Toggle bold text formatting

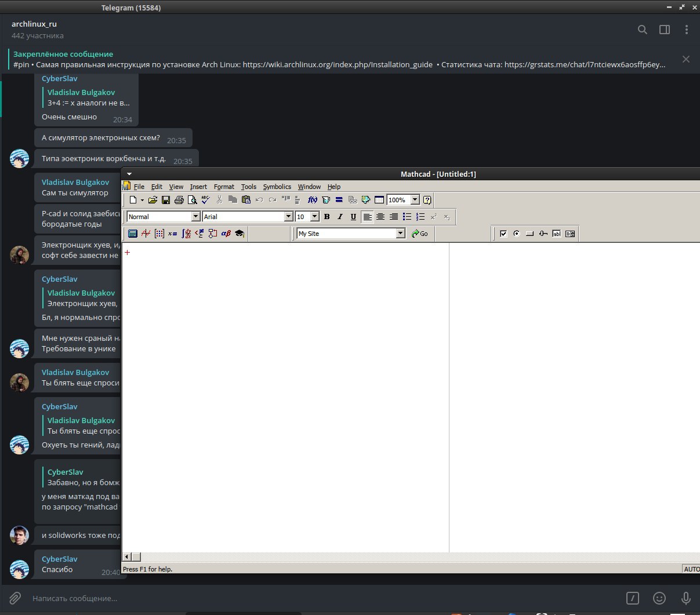(327, 217)
